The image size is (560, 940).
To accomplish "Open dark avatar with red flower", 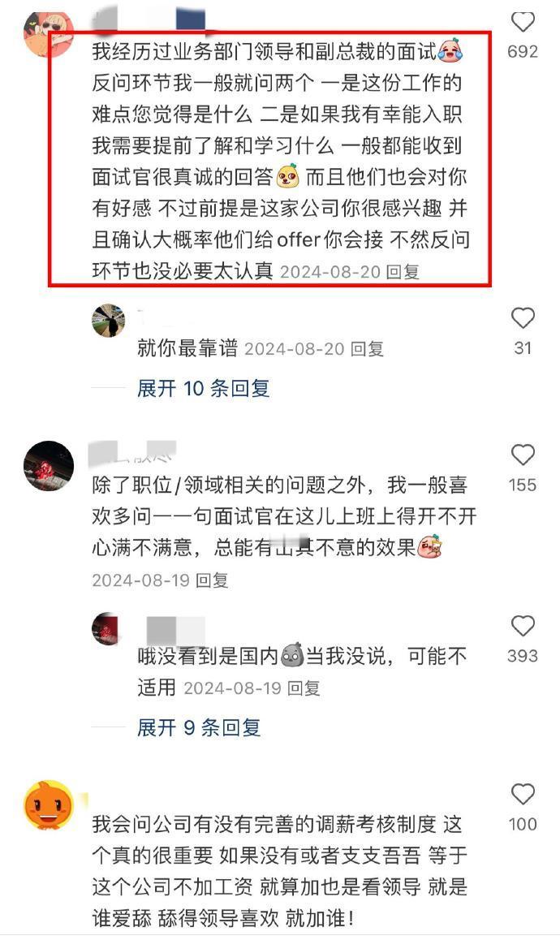I will [x=49, y=466].
